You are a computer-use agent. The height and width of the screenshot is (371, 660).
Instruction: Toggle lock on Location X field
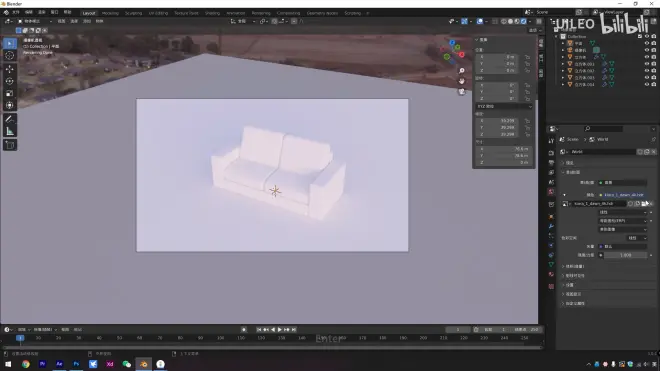[x=527, y=57]
